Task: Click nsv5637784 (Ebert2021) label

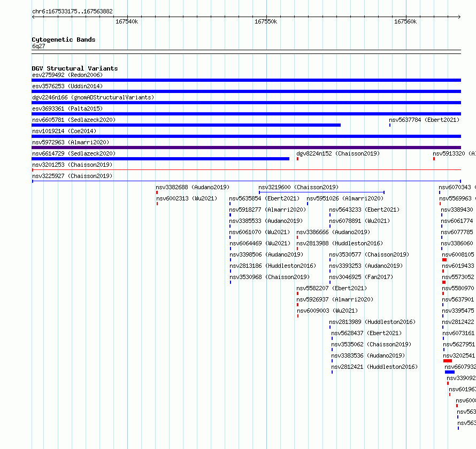Action: (424, 120)
